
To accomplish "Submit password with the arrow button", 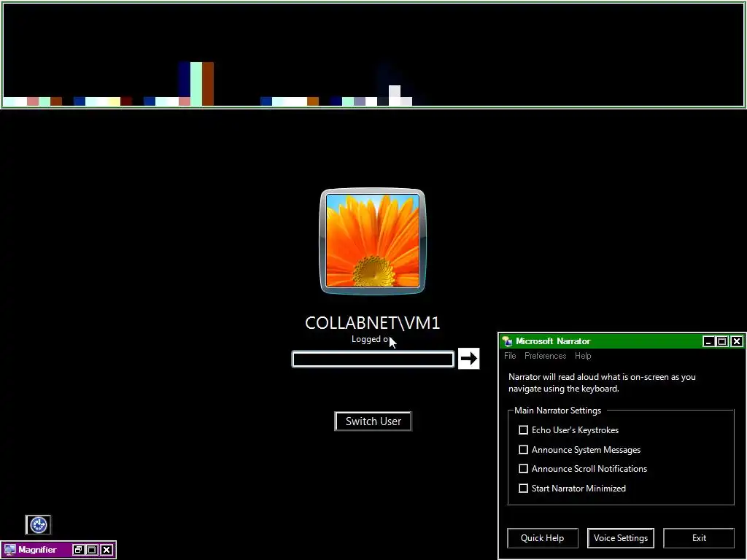I will pos(469,358).
